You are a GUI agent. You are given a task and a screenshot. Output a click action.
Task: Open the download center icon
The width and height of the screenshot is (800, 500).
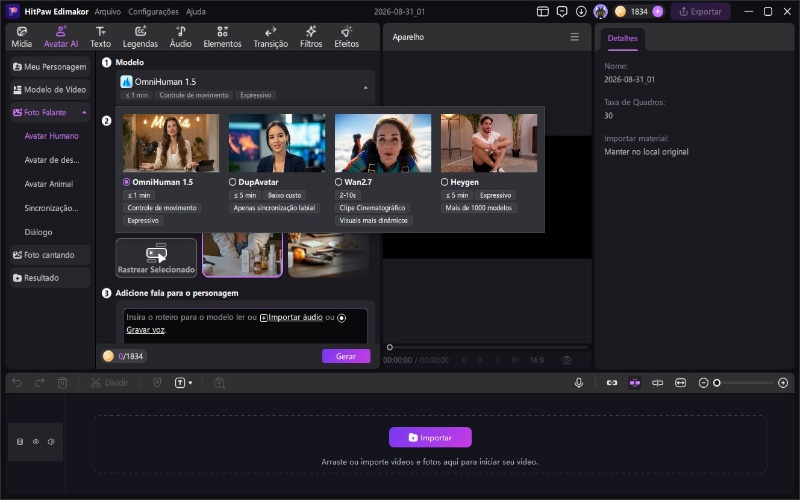click(x=581, y=11)
